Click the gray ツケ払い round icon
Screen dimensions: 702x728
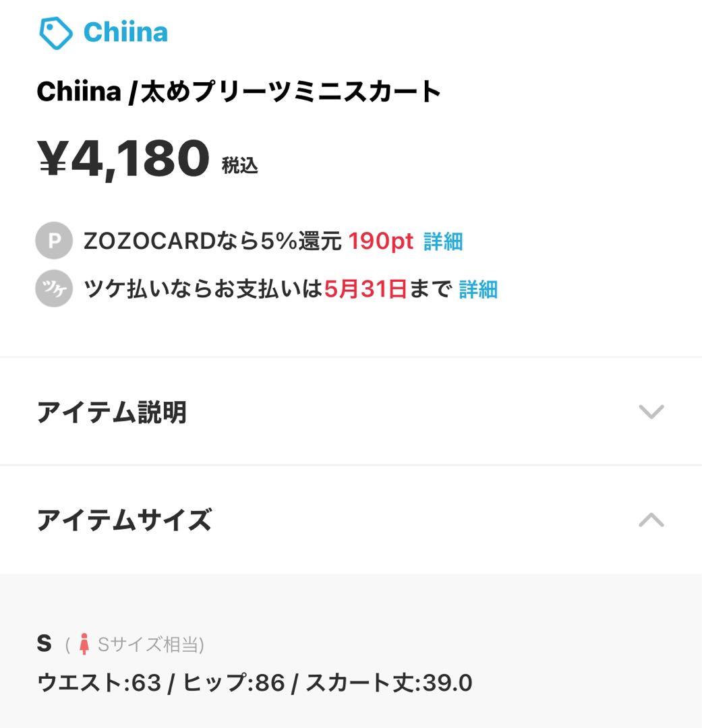(x=54, y=289)
